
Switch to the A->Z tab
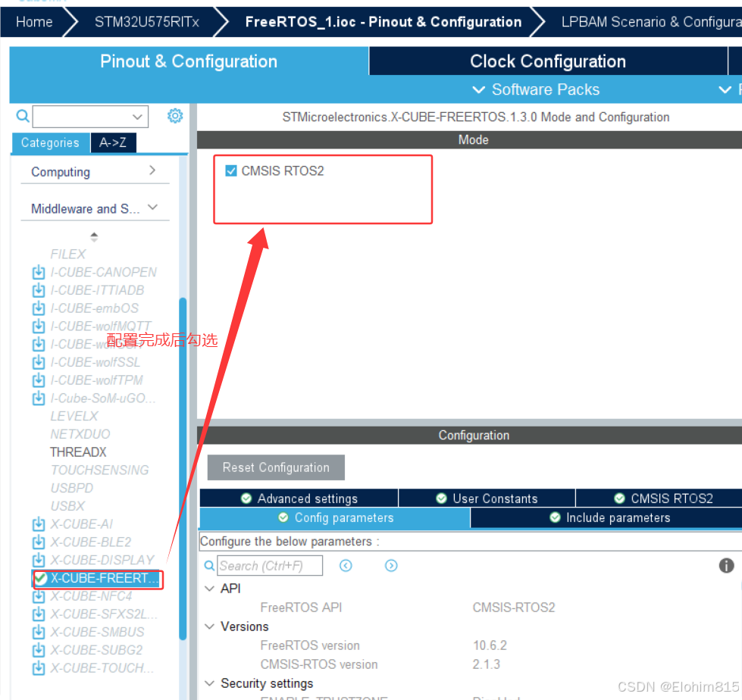113,142
